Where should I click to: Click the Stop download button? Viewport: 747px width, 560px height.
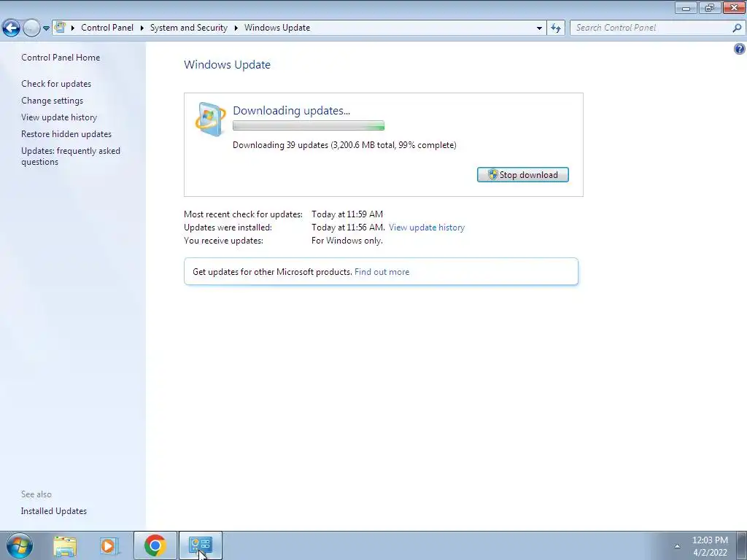click(x=522, y=175)
